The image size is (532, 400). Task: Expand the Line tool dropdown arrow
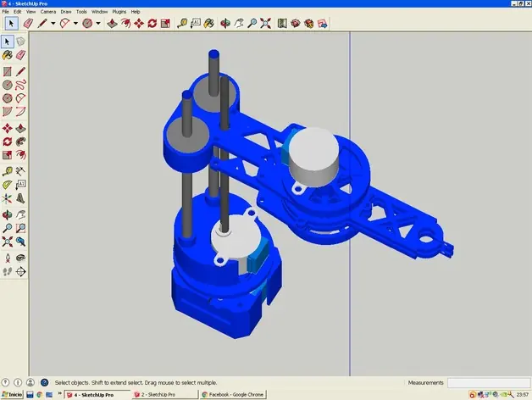[53, 24]
